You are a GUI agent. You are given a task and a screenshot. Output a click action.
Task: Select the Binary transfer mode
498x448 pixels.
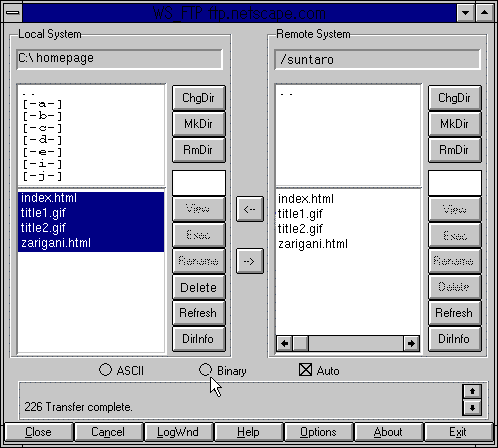tap(205, 370)
